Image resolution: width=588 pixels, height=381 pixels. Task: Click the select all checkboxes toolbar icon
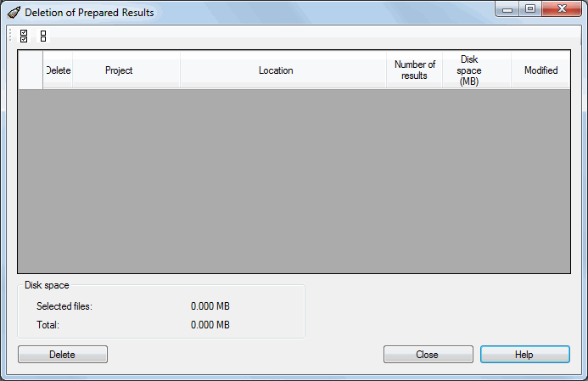click(x=24, y=36)
